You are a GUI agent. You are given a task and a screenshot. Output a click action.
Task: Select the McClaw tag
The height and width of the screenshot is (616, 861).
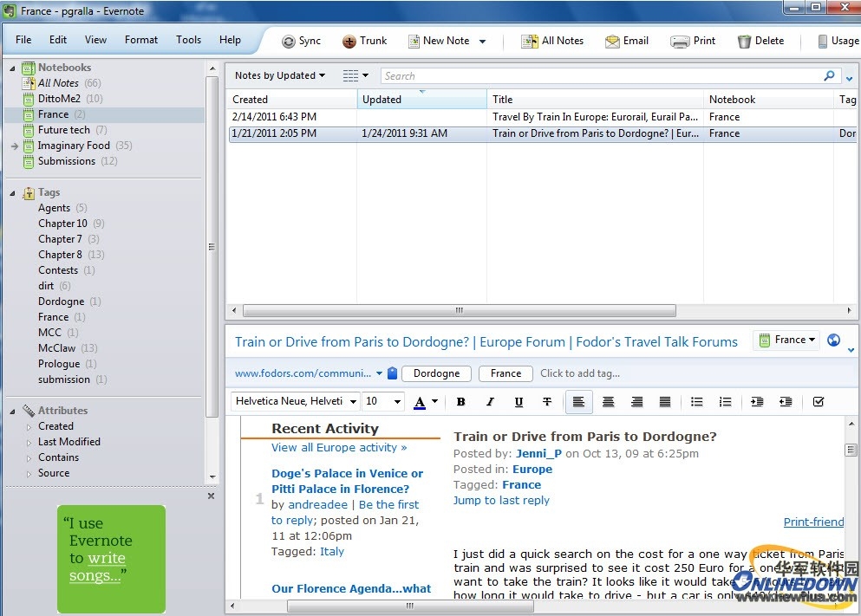(x=56, y=348)
